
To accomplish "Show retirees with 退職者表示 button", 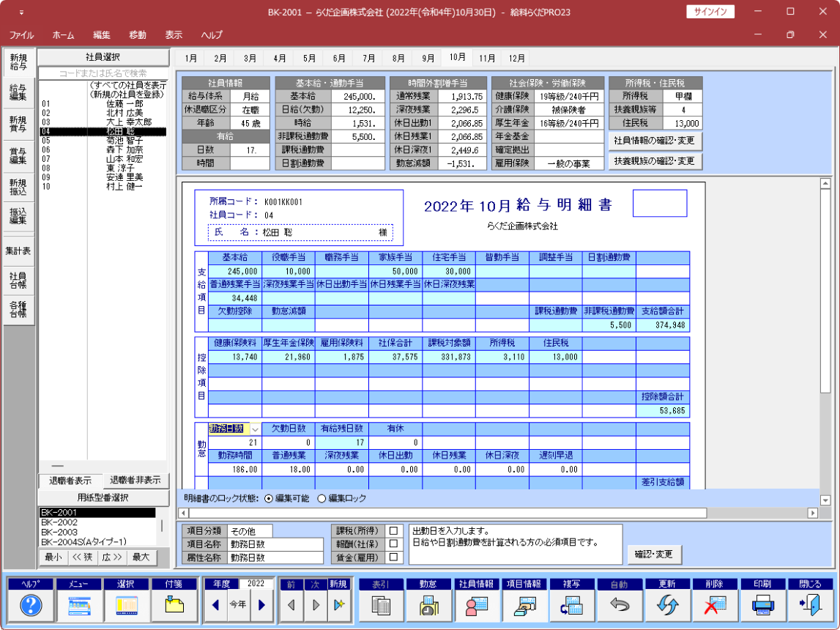I will pos(70,481).
